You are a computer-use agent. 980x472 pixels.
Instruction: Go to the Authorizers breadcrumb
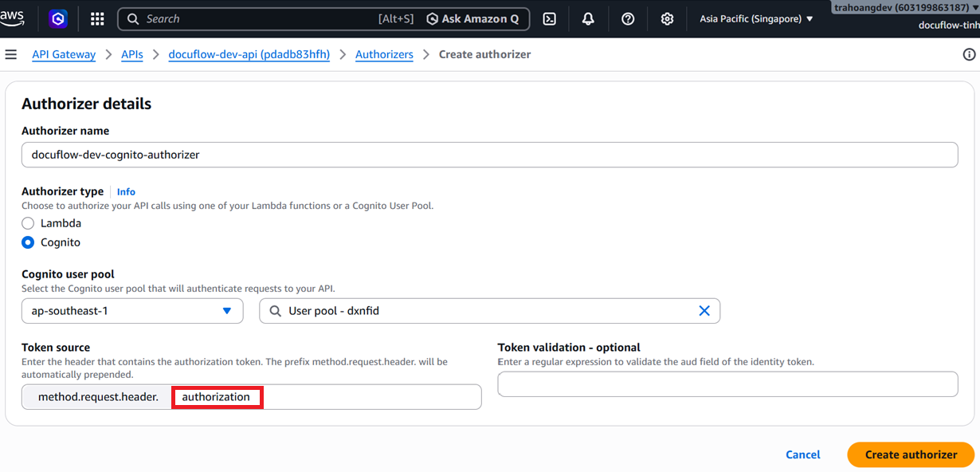(384, 54)
